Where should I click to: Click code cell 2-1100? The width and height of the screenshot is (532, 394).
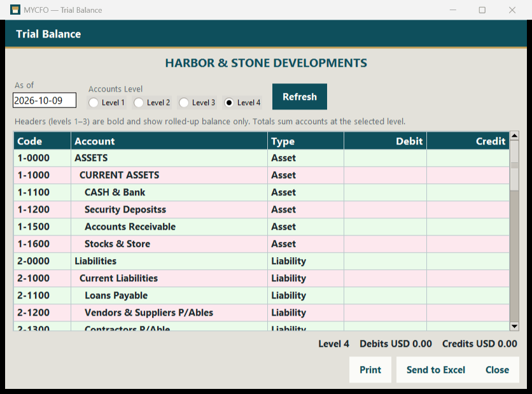pos(43,295)
